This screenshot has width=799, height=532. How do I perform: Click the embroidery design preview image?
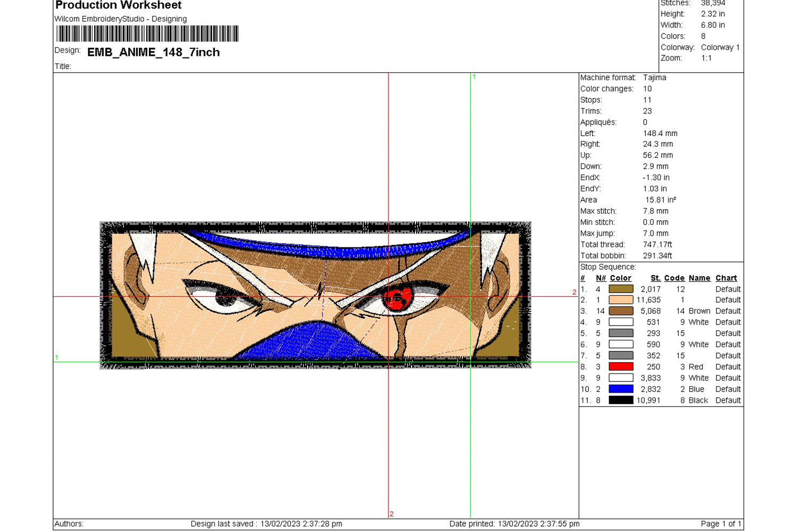[315, 295]
